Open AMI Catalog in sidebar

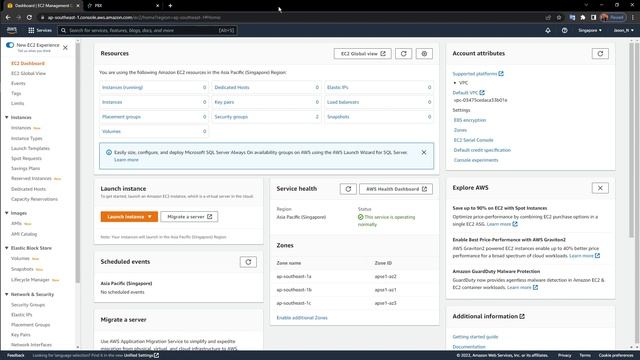point(24,234)
